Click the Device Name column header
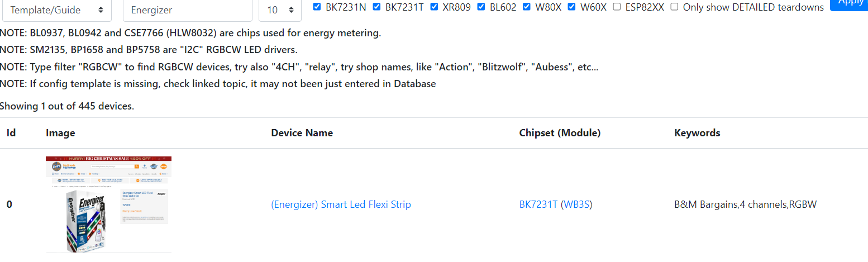Viewport: 868px width, 262px height. (x=302, y=133)
